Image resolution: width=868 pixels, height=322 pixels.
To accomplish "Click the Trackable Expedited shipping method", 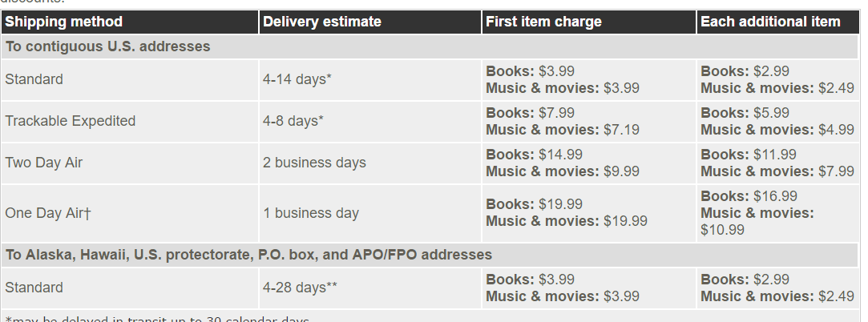I will click(x=71, y=121).
